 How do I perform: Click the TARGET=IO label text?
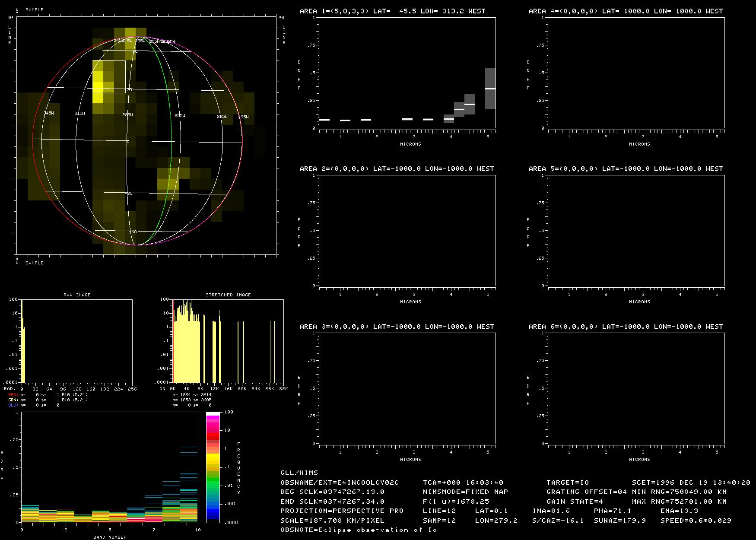[x=568, y=483]
